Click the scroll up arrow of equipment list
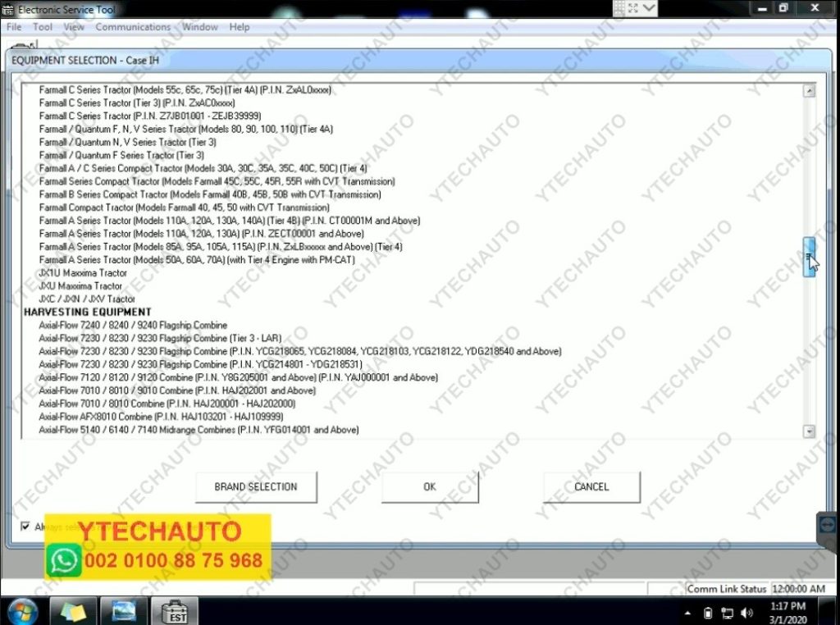 tap(809, 90)
